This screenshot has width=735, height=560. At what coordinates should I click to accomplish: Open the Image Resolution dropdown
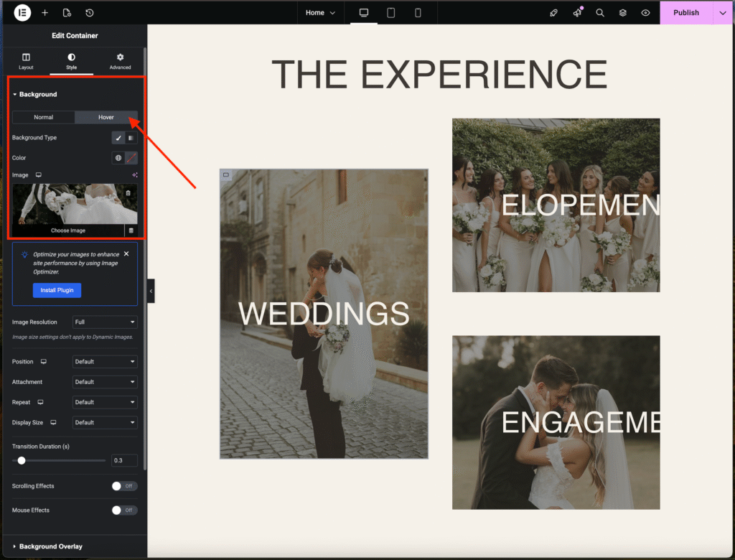coord(105,322)
